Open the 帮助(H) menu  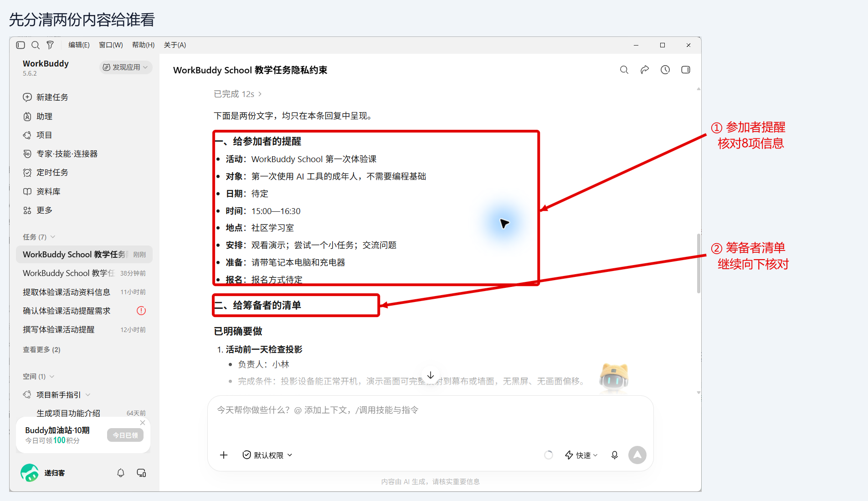coord(143,45)
